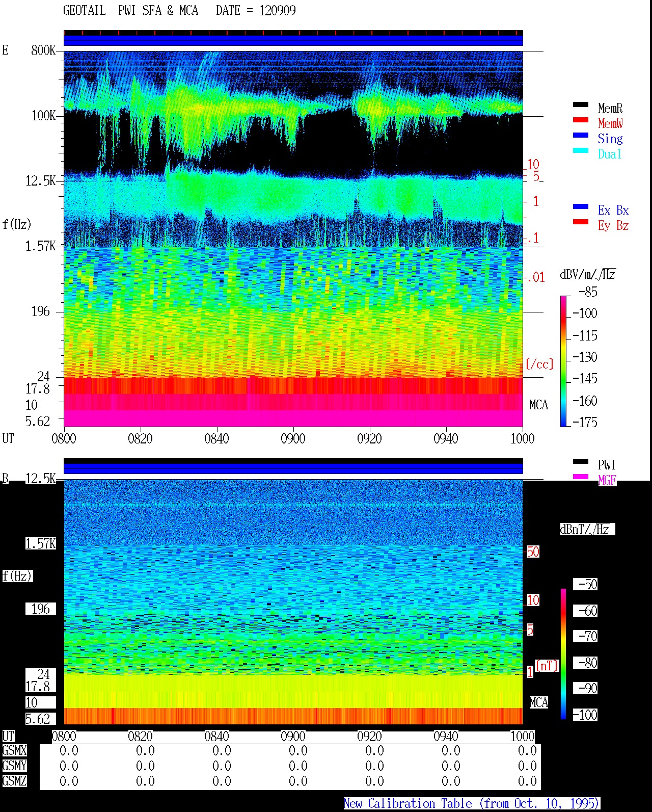
Task: Click the GSMX row label
Action: (x=14, y=750)
